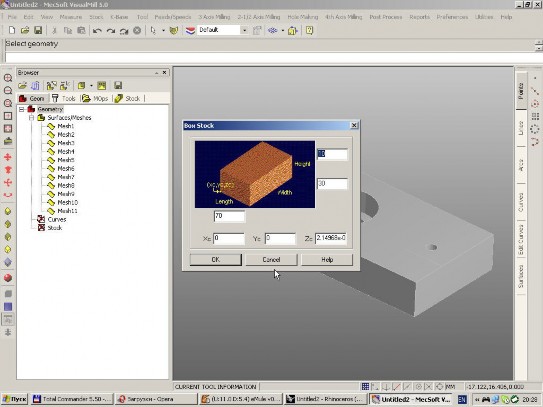
Task: Switch to Rhinoceros window in the taskbar
Action: pyautogui.click(x=325, y=399)
